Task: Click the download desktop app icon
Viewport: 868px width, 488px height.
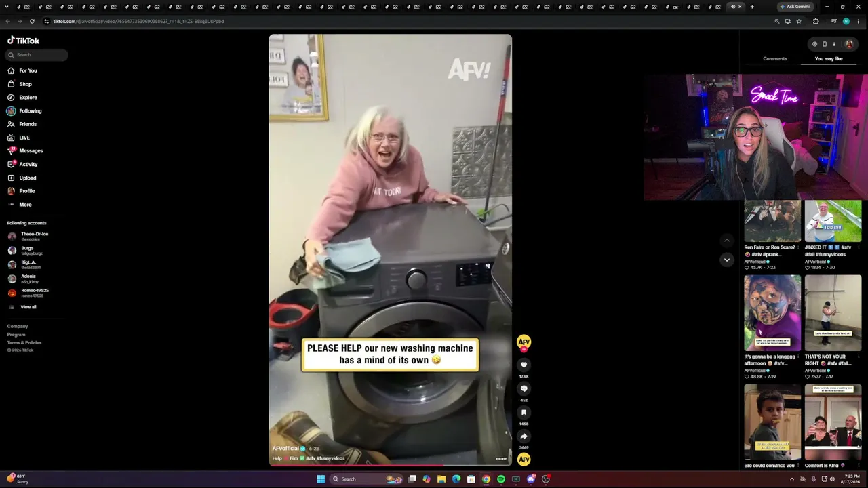Action: [834, 44]
